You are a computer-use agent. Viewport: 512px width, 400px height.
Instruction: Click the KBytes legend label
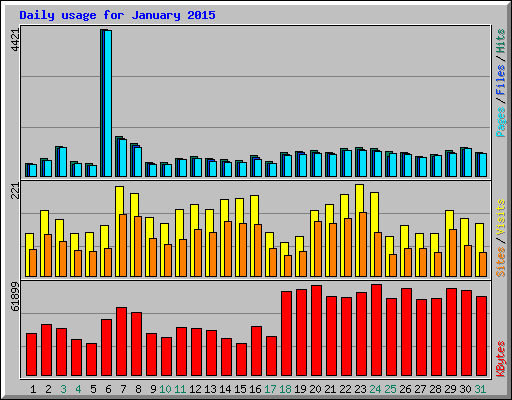tap(501, 359)
